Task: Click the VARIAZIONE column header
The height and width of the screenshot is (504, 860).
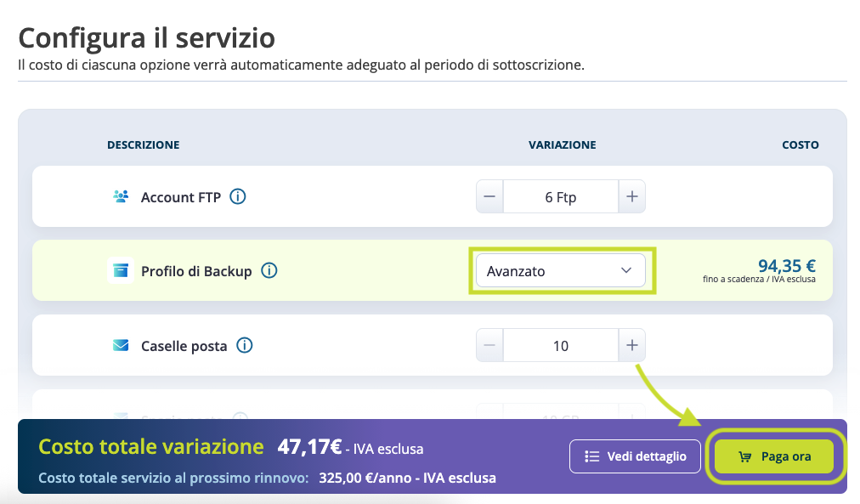Action: pyautogui.click(x=562, y=145)
